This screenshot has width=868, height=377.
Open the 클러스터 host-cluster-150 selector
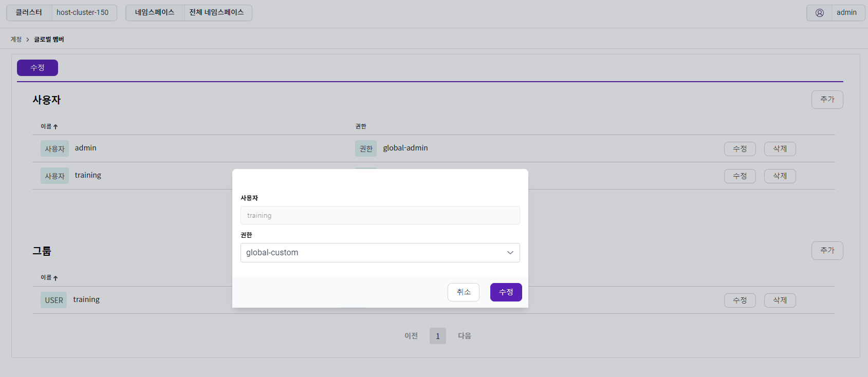point(62,13)
